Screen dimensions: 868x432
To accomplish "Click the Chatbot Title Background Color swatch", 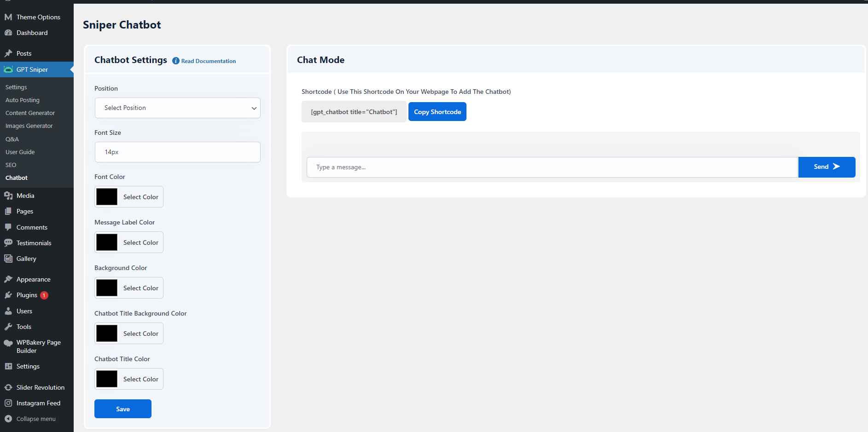I will point(107,334).
